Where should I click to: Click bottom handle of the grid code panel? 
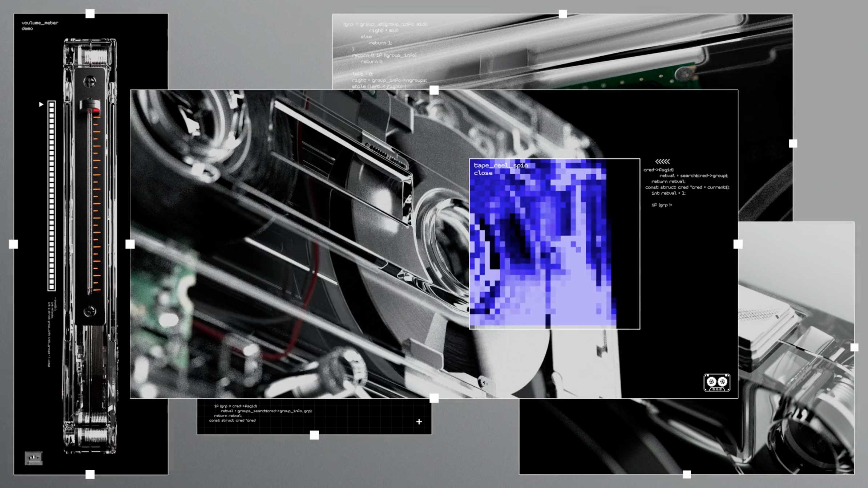pyautogui.click(x=314, y=435)
